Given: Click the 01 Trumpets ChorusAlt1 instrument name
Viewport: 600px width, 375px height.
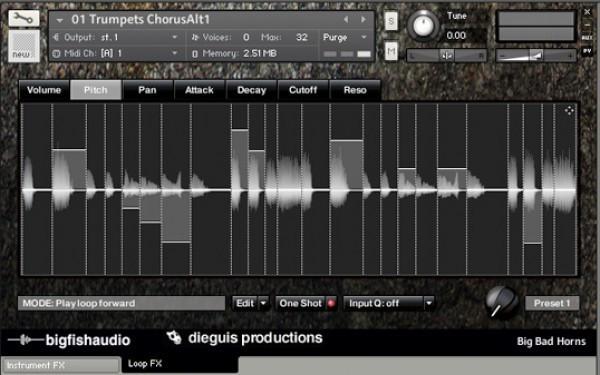Looking at the screenshot, I should (x=140, y=20).
